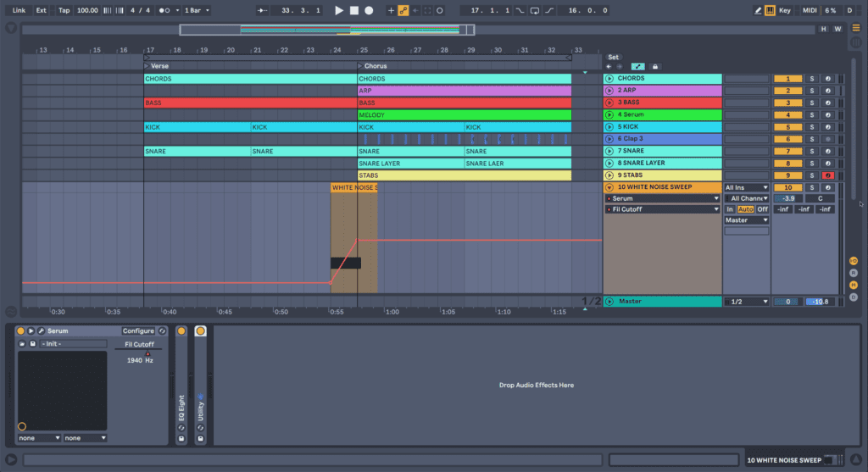The width and height of the screenshot is (868, 472).
Task: Click the Ext sync button
Action: 42,10
